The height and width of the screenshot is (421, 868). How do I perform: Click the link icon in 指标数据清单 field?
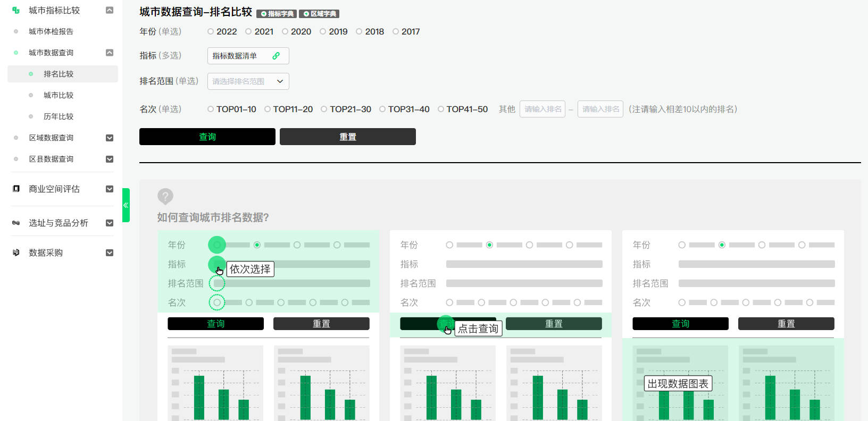276,56
